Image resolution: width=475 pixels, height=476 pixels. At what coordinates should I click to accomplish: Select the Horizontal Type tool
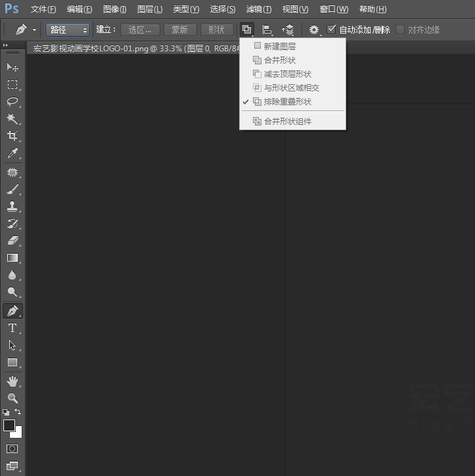coord(12,328)
